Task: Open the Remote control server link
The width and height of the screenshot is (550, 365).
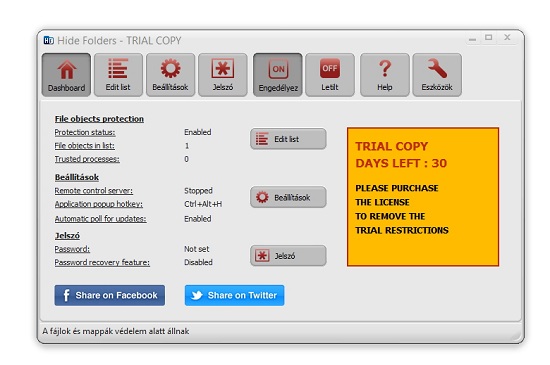Action: pos(94,191)
